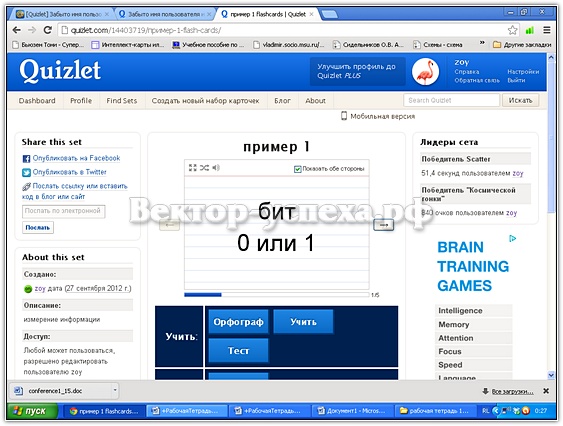
Task: Reload the page with the refresh icon
Action: click(47, 30)
